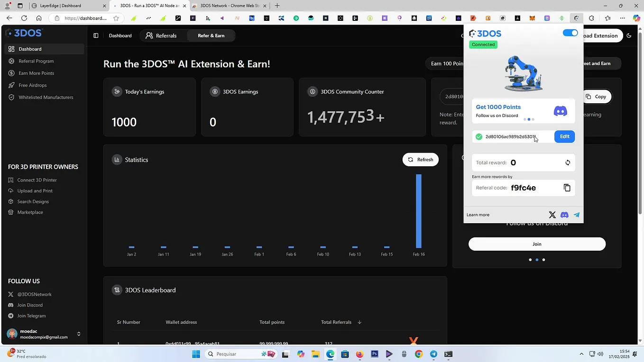Open Connect 3D Printer in the sidebar
Viewport: 644px width, 362px height.
coord(37,180)
